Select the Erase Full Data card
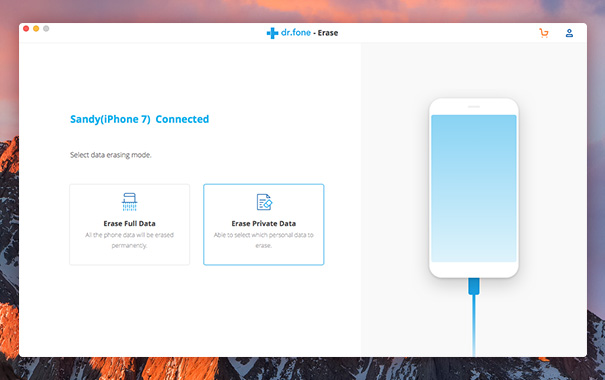Viewport: 605px width, 380px height. click(130, 225)
